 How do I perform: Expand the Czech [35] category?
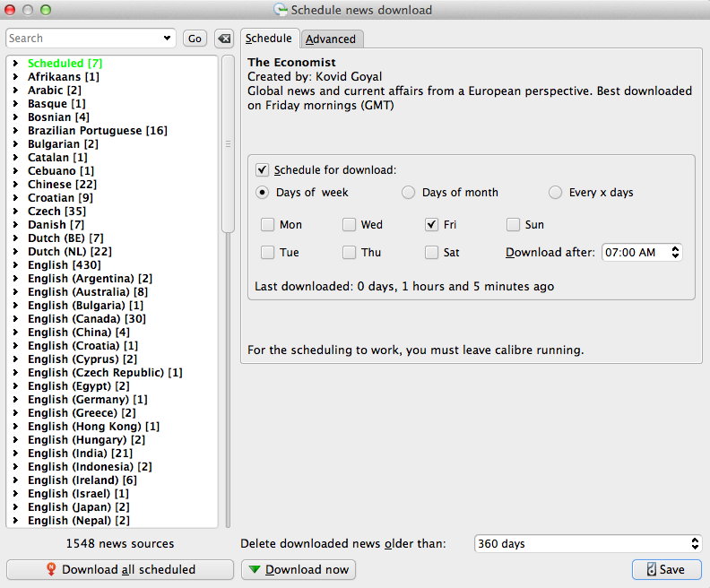click(16, 212)
